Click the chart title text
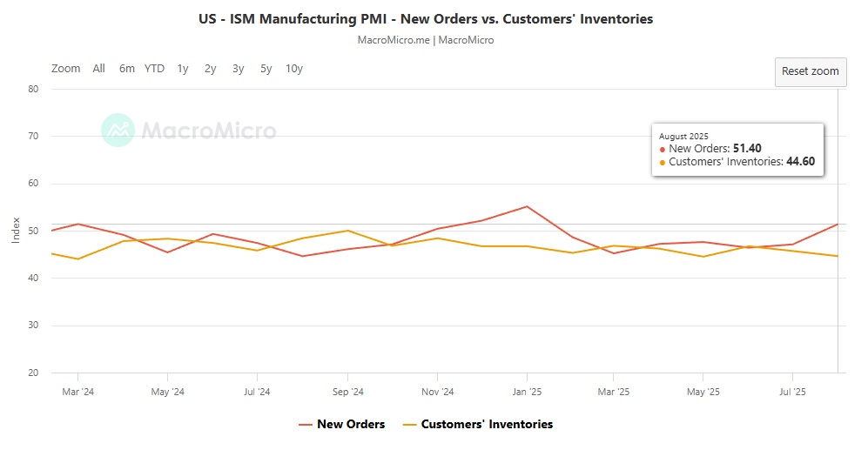This screenshot has height=450, width=868. point(427,18)
